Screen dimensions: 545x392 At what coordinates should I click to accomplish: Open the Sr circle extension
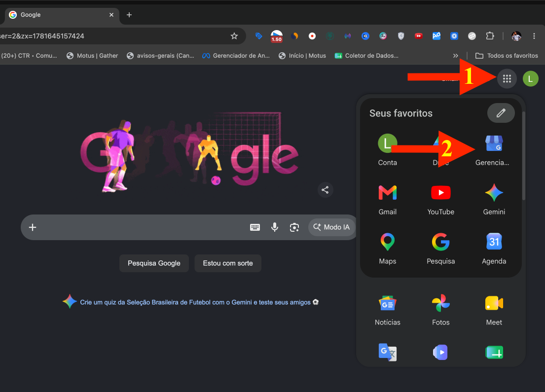(383, 36)
